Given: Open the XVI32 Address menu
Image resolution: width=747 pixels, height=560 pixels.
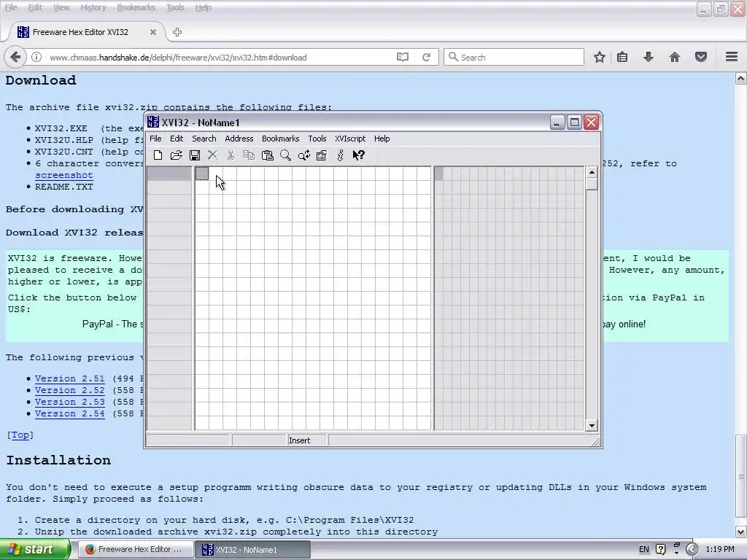Looking at the screenshot, I should click(x=239, y=139).
